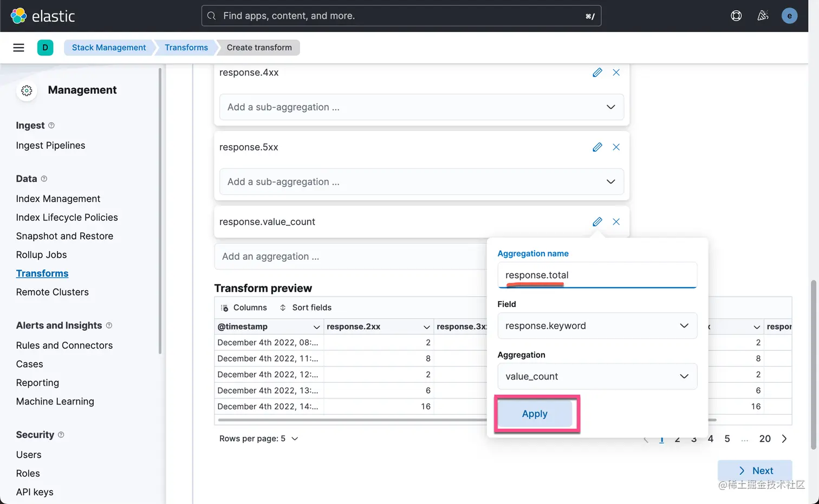Click the sidebar vertical scrollbar
Viewport: 819px width, 504px height.
pyautogui.click(x=160, y=211)
